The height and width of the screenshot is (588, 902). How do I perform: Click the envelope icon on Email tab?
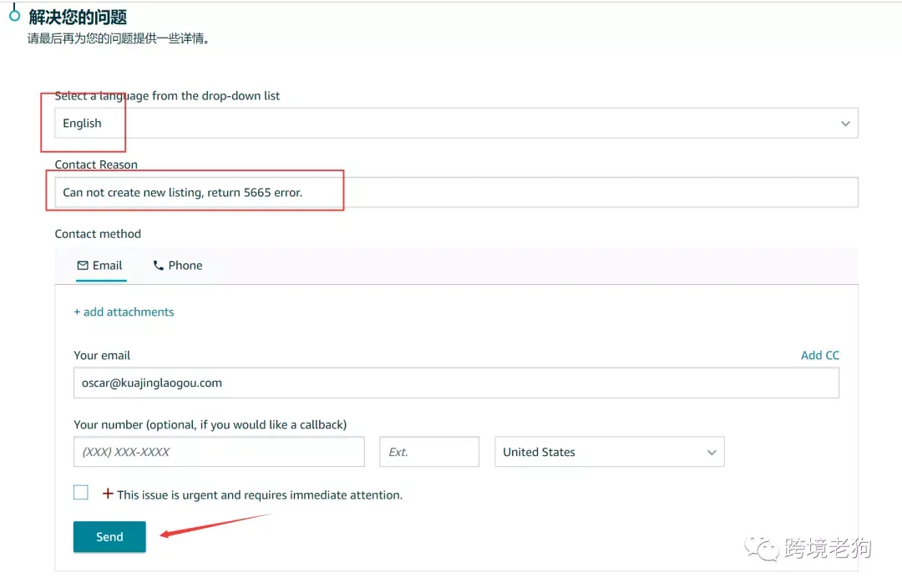pos(83,266)
